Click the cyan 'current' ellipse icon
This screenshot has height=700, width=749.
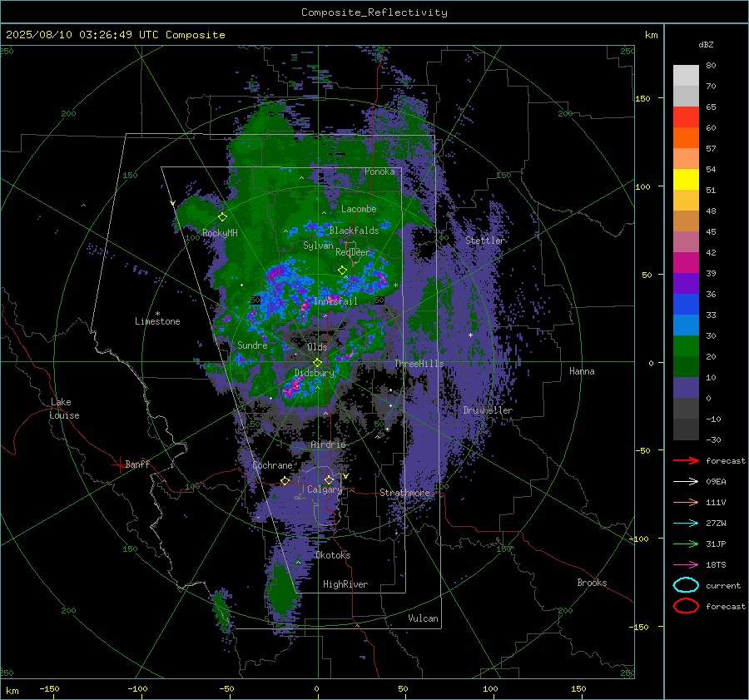click(686, 585)
